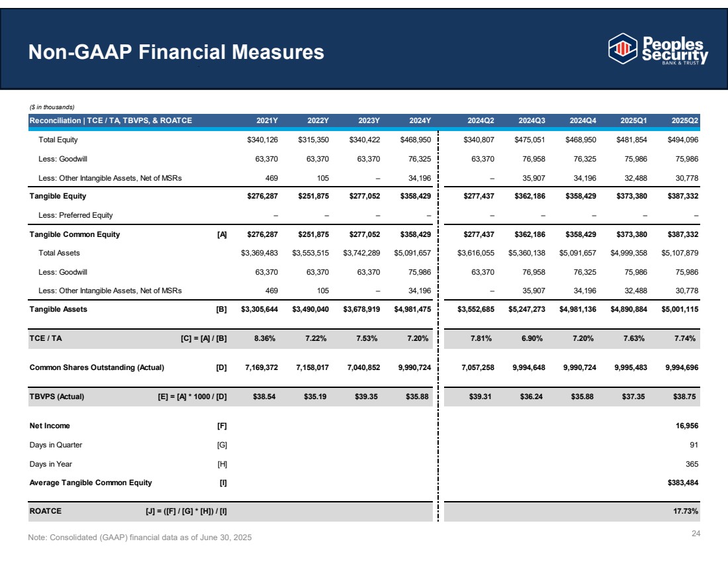The image size is (728, 562).
Task: Select the Reconciliation table header label
Action: (111, 120)
